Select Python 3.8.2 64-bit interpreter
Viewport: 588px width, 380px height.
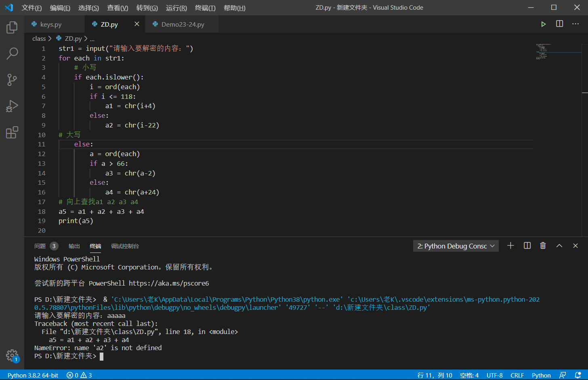[x=33, y=375]
